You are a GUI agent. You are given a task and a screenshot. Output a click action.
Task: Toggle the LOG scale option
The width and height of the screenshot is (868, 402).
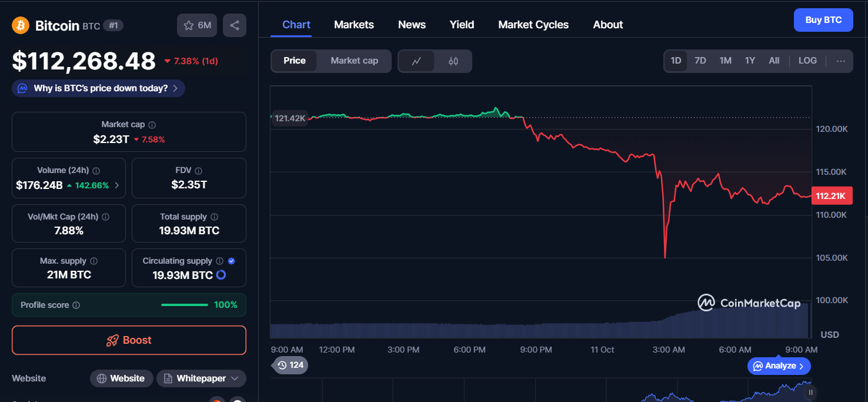point(807,61)
